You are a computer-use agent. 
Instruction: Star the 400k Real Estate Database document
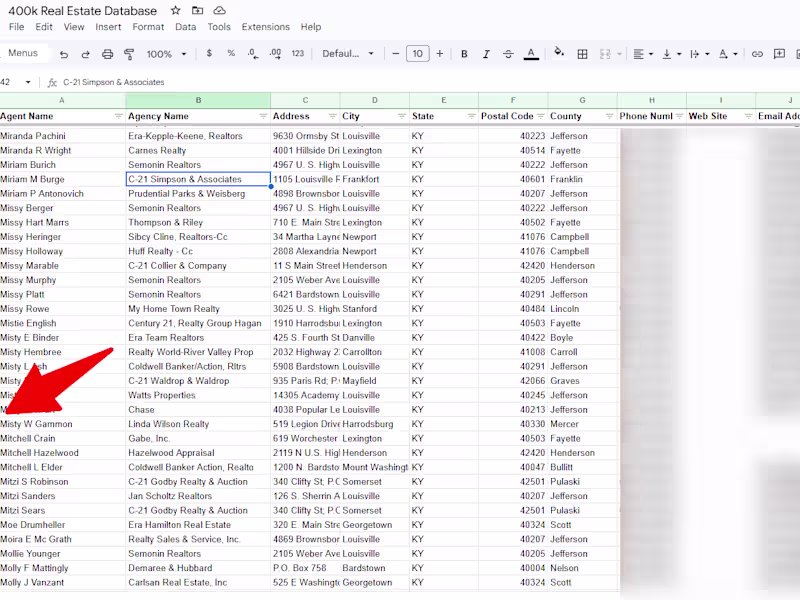click(175, 11)
